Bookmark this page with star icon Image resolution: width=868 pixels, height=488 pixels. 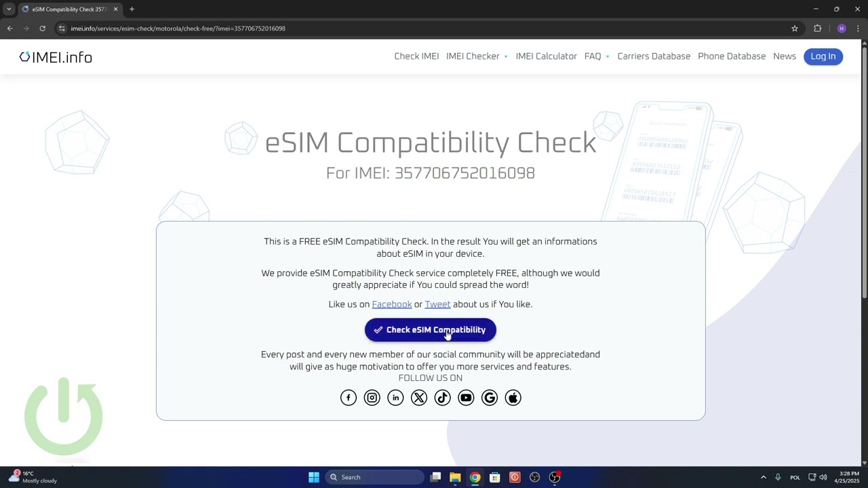(795, 28)
